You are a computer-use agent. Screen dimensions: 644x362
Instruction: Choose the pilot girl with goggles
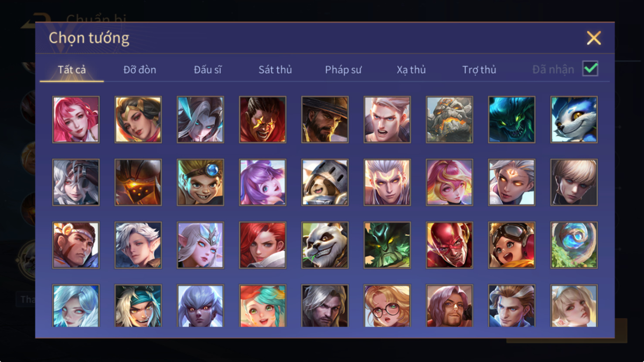click(512, 245)
